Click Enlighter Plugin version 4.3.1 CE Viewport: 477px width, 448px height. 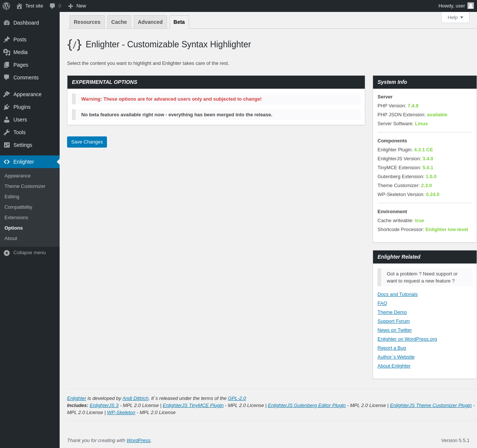tap(423, 150)
